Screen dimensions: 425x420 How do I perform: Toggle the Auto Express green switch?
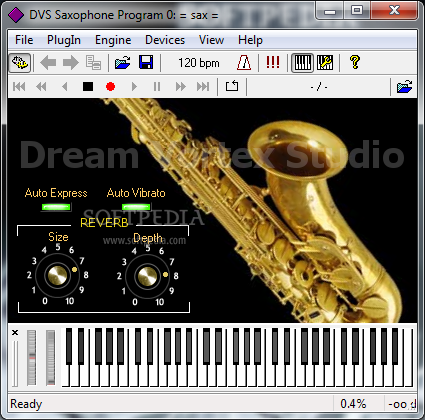tap(56, 207)
